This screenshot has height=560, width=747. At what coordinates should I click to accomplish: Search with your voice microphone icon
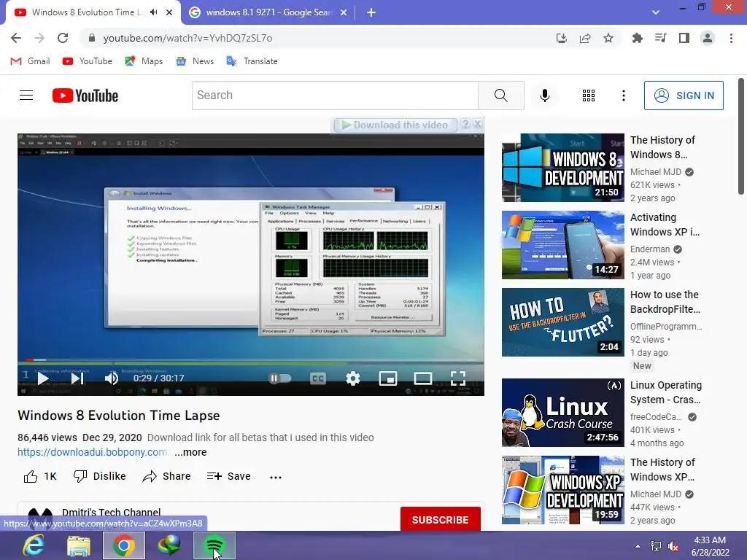click(x=545, y=96)
